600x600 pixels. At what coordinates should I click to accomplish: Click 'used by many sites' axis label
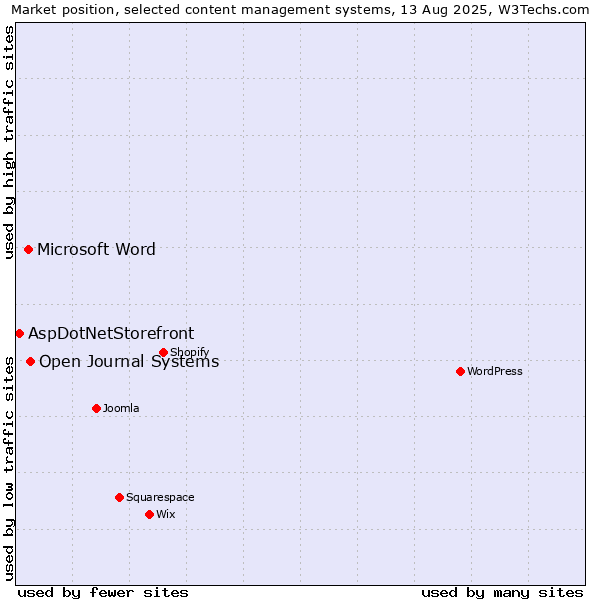pyautogui.click(x=502, y=593)
